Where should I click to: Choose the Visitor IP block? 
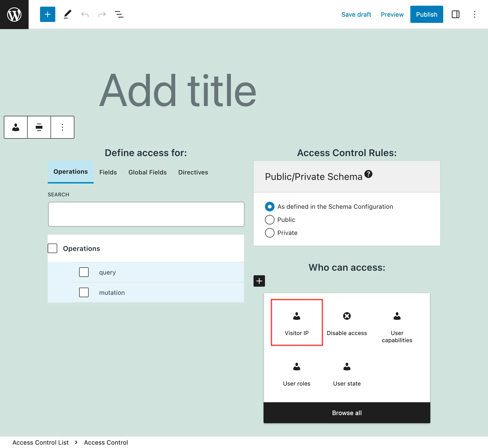pos(297,322)
